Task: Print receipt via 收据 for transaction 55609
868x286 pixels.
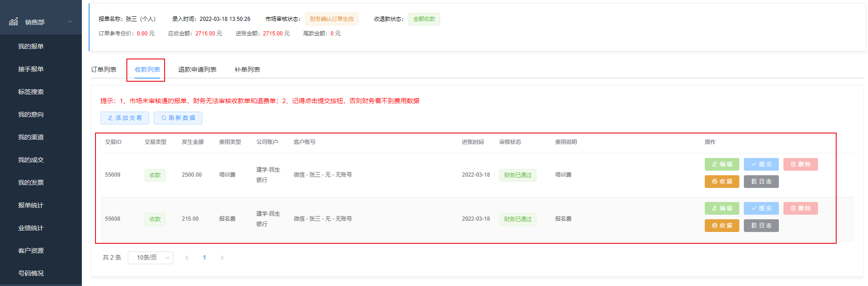Action: pyautogui.click(x=722, y=182)
